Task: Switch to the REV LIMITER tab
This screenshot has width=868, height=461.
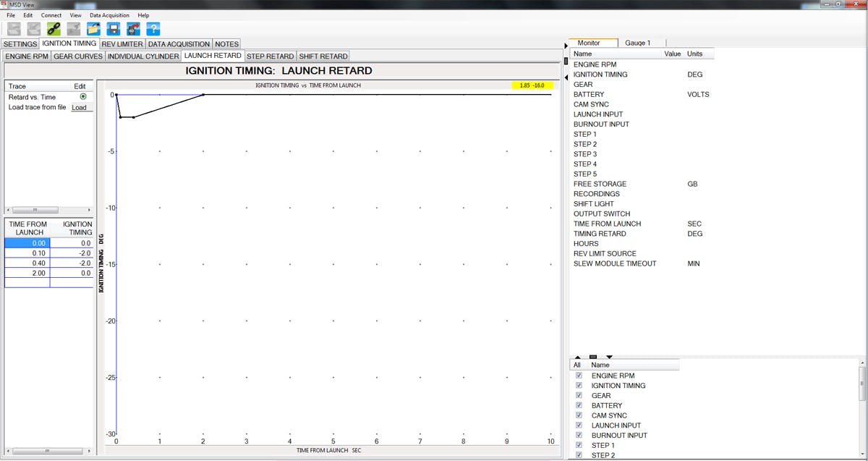Action: click(x=122, y=44)
